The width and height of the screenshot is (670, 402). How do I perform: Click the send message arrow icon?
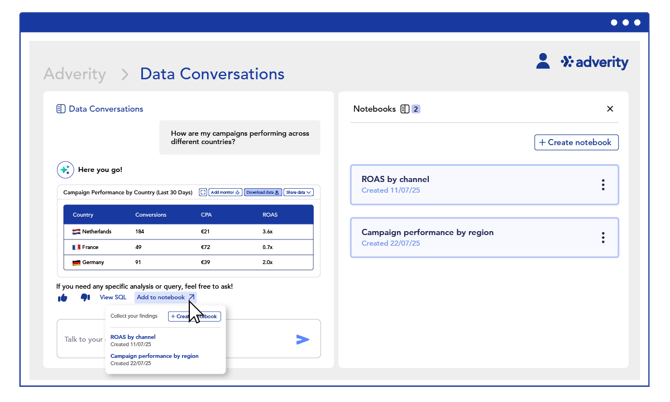click(302, 340)
